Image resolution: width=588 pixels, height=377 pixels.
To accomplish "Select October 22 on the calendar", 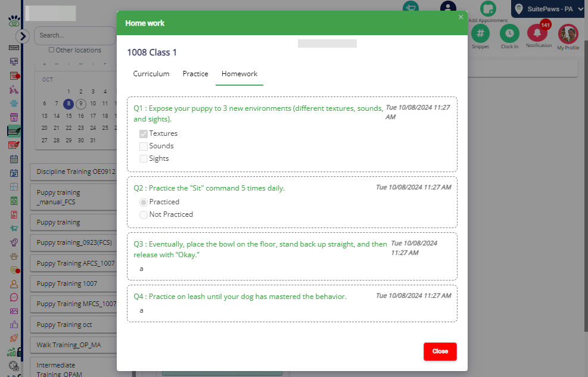I will (69, 128).
